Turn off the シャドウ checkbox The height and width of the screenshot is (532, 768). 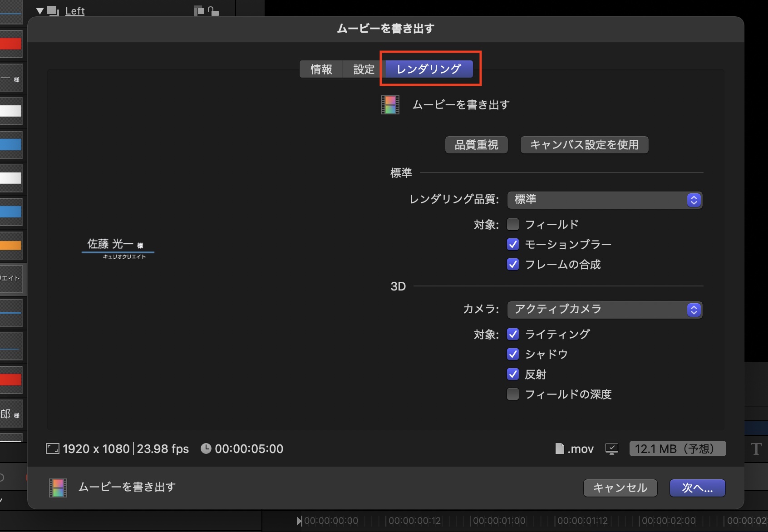pos(513,354)
